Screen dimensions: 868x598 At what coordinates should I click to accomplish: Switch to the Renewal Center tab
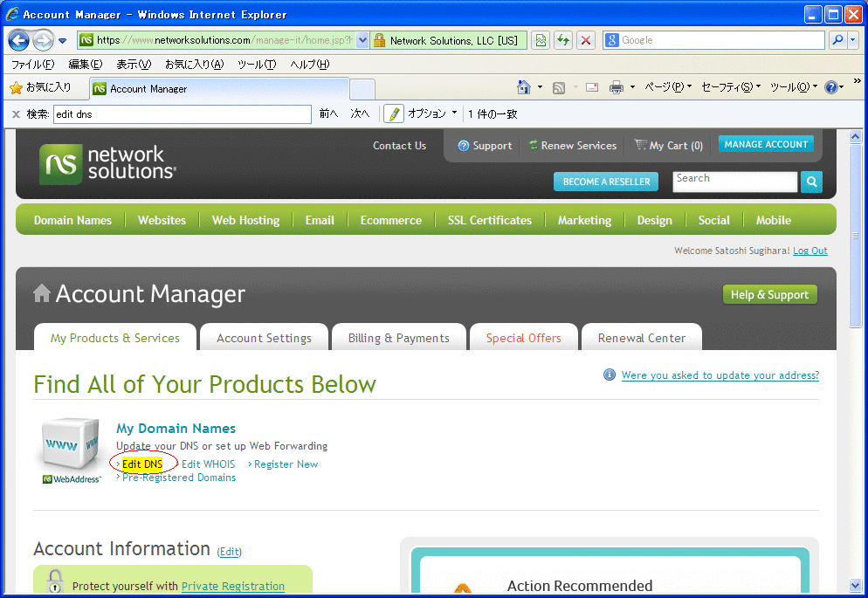642,338
